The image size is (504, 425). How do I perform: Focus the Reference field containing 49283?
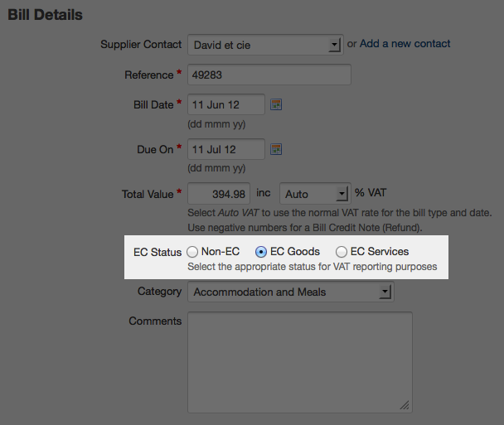[269, 75]
